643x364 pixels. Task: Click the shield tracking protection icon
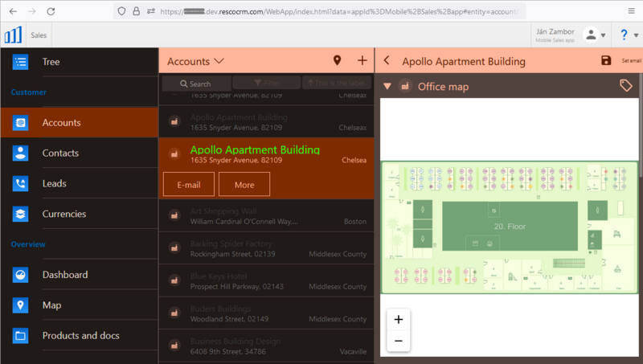pyautogui.click(x=121, y=11)
